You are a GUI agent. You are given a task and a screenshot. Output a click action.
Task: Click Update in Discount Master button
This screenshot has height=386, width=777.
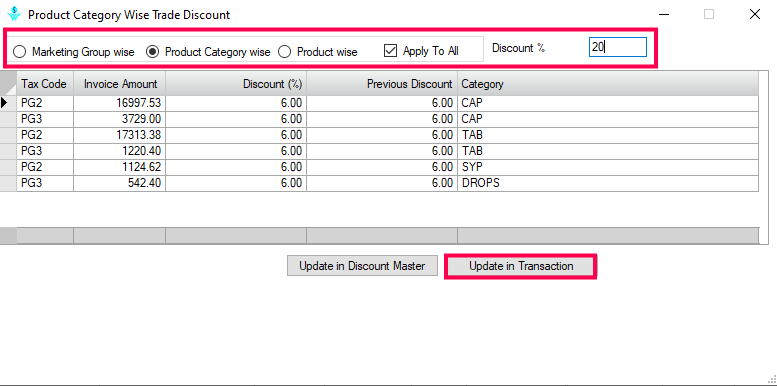[x=362, y=266]
